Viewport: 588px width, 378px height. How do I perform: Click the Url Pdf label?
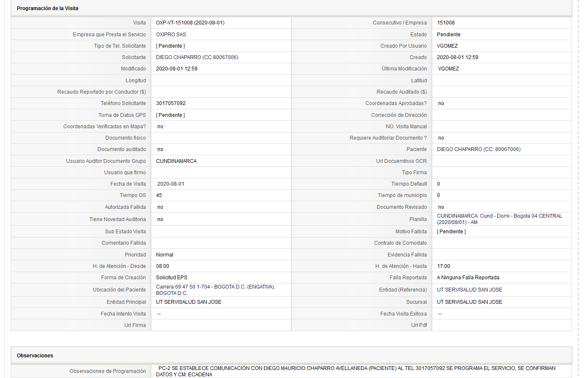[419, 325]
